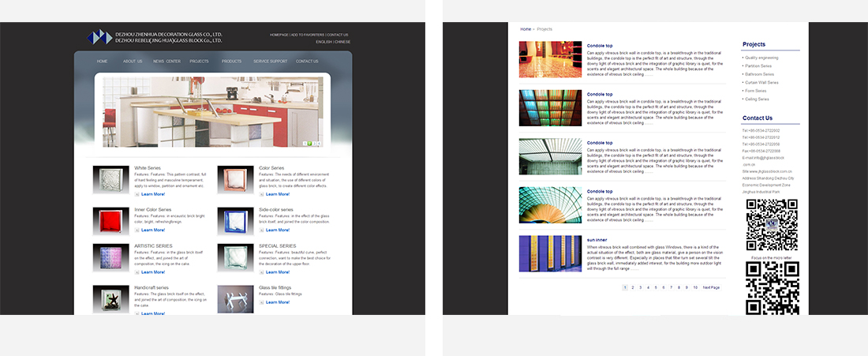Open Partition Series in Projects sidebar
868x356 pixels.
click(759, 66)
